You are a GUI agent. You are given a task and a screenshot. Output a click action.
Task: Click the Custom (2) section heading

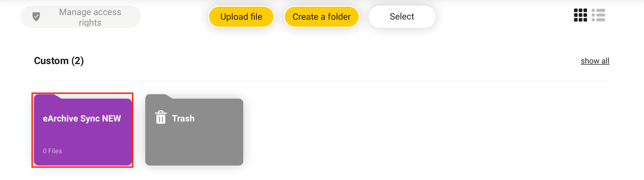pyautogui.click(x=59, y=61)
